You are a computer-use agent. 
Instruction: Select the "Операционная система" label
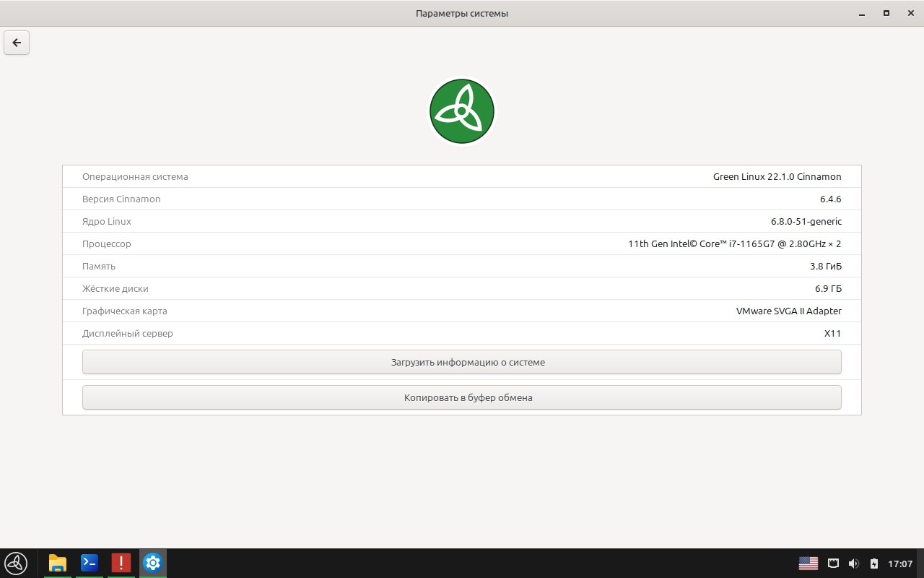pos(135,176)
